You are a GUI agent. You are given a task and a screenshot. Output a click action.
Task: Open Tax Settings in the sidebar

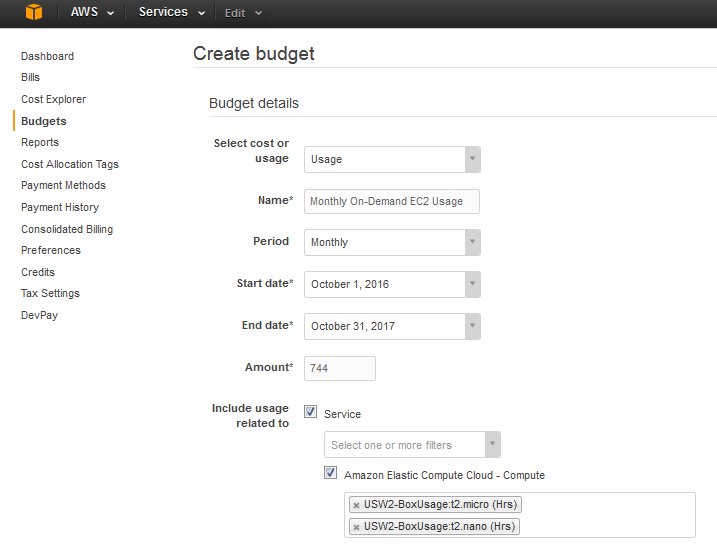pyautogui.click(x=50, y=293)
